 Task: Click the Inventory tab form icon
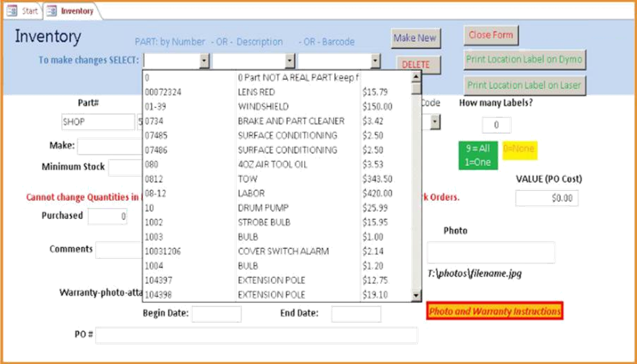[52, 11]
